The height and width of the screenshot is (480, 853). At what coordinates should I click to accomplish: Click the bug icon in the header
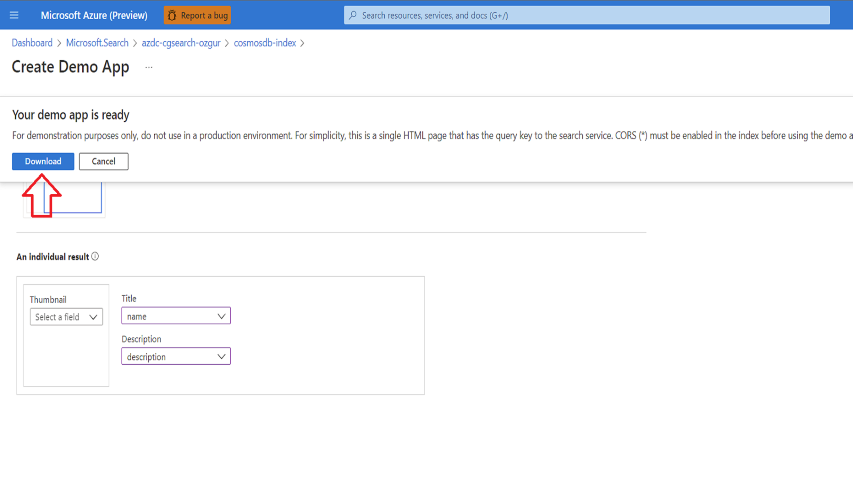(172, 15)
